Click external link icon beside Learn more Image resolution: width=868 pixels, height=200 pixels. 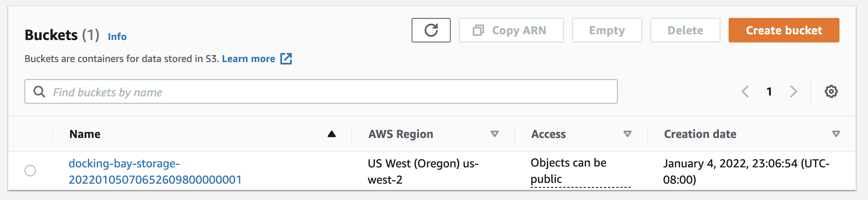click(286, 59)
